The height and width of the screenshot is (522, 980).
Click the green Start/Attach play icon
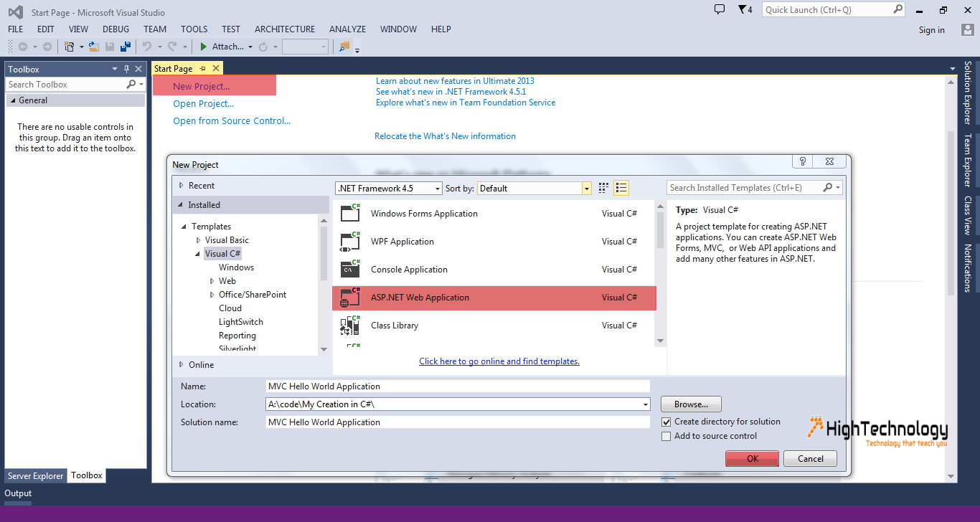coord(204,47)
